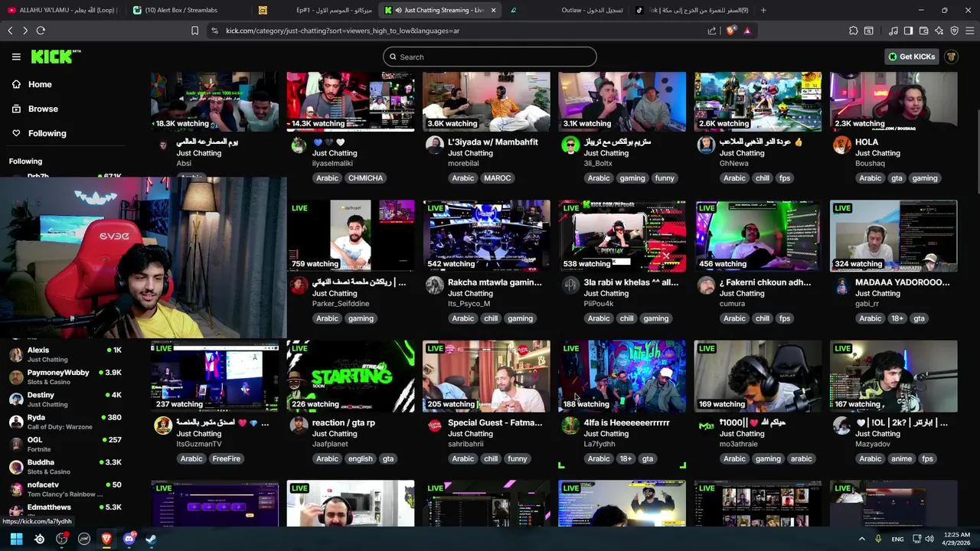Open Steam from the taskbar

pos(151,539)
